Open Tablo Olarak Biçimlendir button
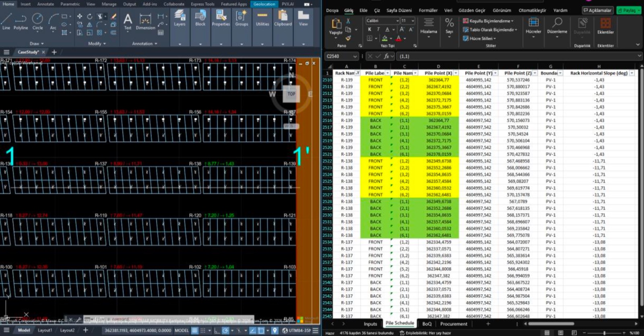644x336 pixels. (490, 29)
